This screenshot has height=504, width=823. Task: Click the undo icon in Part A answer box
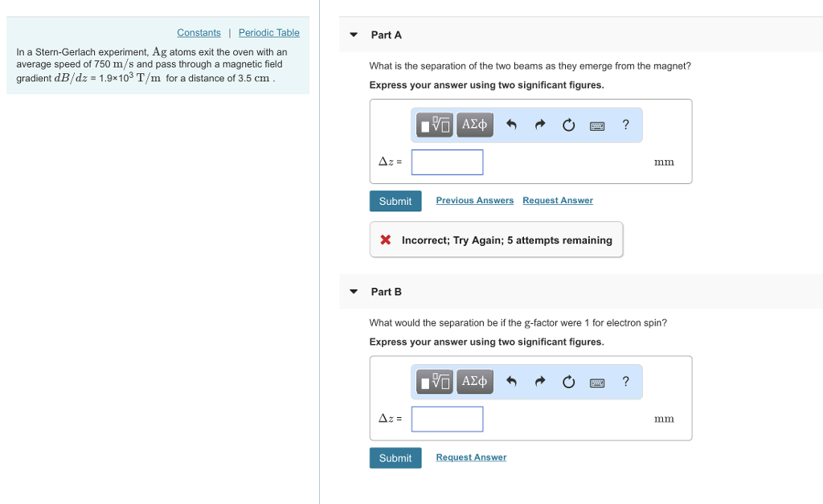(511, 125)
